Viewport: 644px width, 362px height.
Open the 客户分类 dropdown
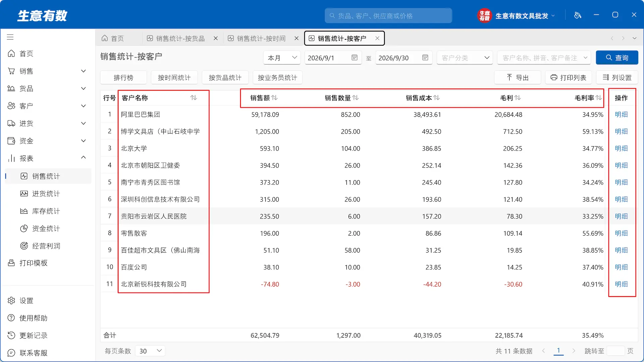click(x=465, y=58)
